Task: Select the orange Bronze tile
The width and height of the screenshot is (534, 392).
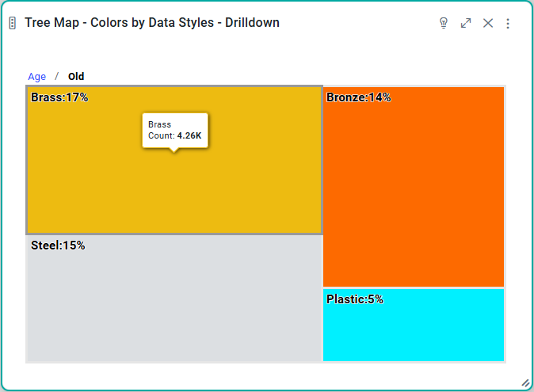Action: (x=414, y=190)
